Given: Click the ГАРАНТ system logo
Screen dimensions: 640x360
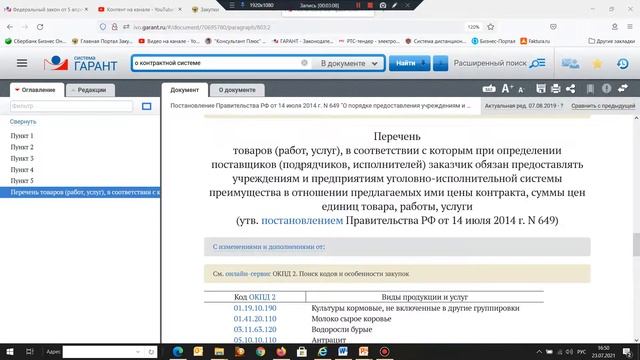Looking at the screenshot, I should (x=80, y=63).
